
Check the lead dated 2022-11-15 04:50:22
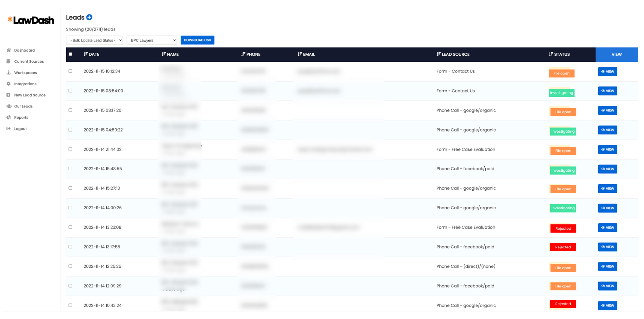pos(71,130)
